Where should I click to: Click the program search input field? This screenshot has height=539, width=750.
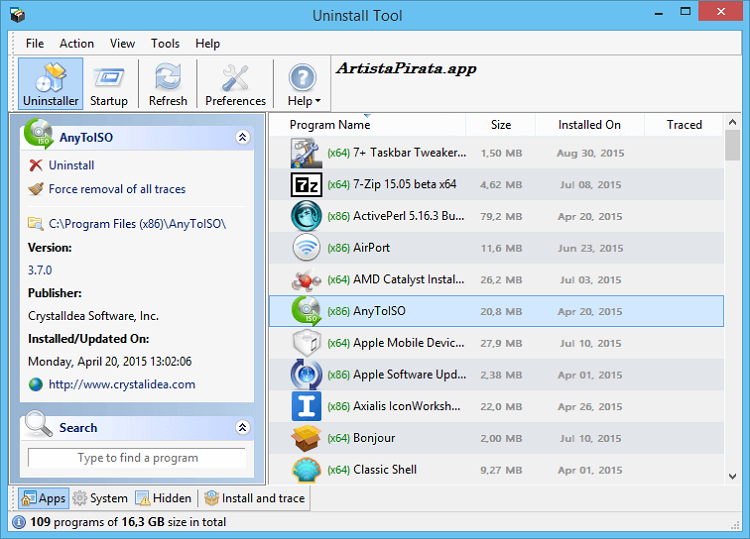[x=137, y=458]
